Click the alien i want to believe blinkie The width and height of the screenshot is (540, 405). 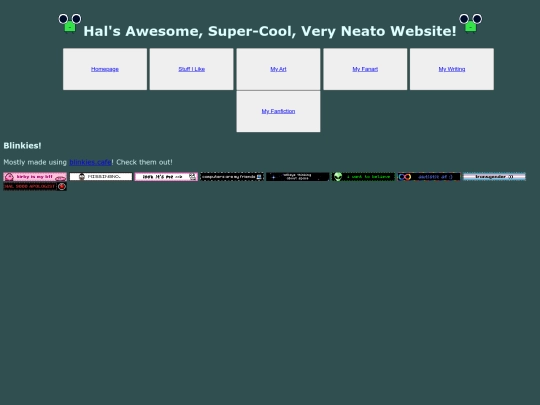pos(363,177)
